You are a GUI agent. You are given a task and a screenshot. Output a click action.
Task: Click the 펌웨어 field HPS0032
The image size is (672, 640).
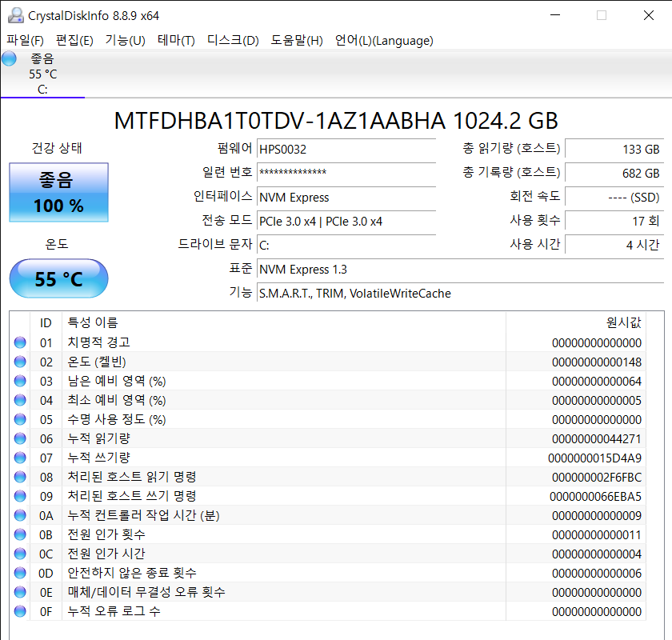pyautogui.click(x=346, y=149)
